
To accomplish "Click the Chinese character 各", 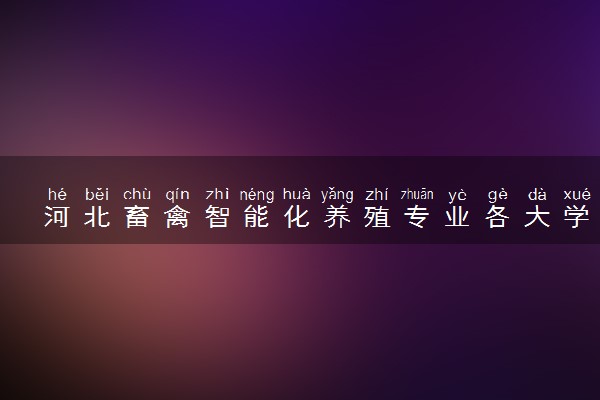I will tap(497, 217).
